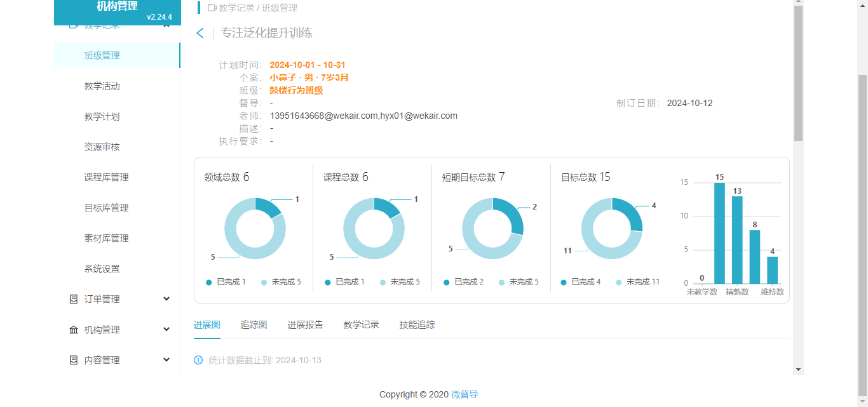Open 教学活动 in the sidebar
This screenshot has height=407, width=868.
click(x=102, y=86)
